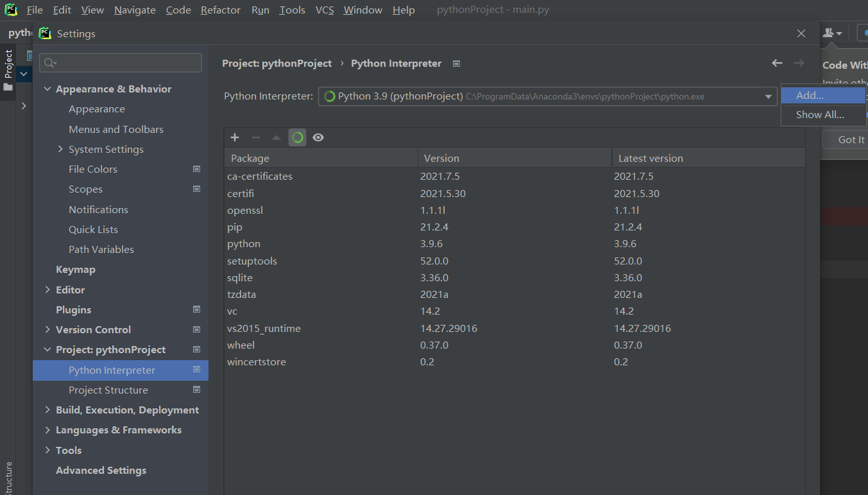
Task: Click the icon beside the Python Interpreter breadcrumb
Action: point(456,63)
